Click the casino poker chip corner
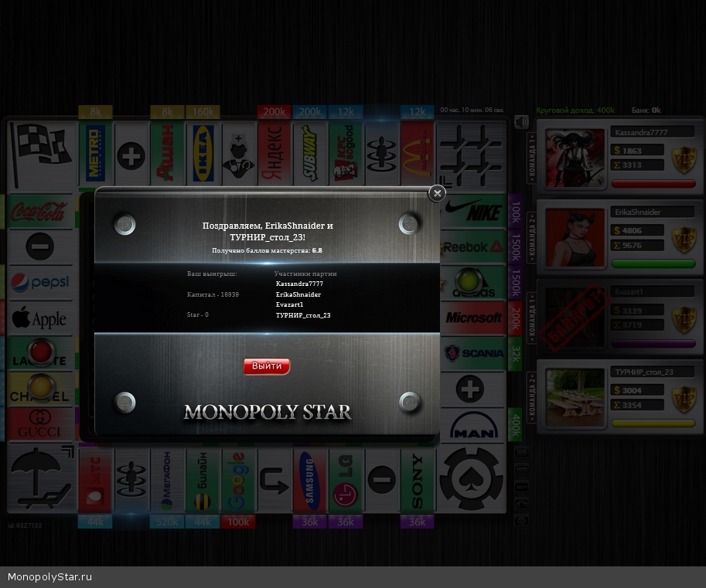706x588 pixels. pos(472,479)
